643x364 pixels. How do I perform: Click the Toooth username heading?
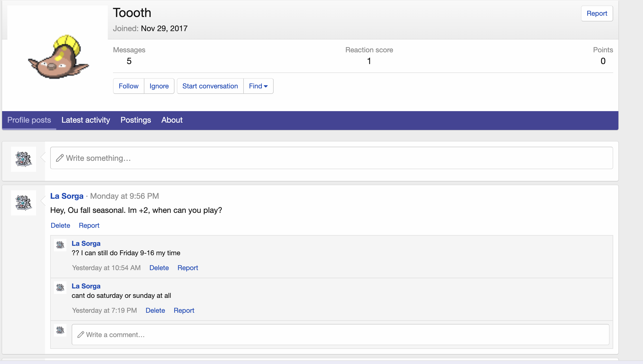click(x=132, y=13)
